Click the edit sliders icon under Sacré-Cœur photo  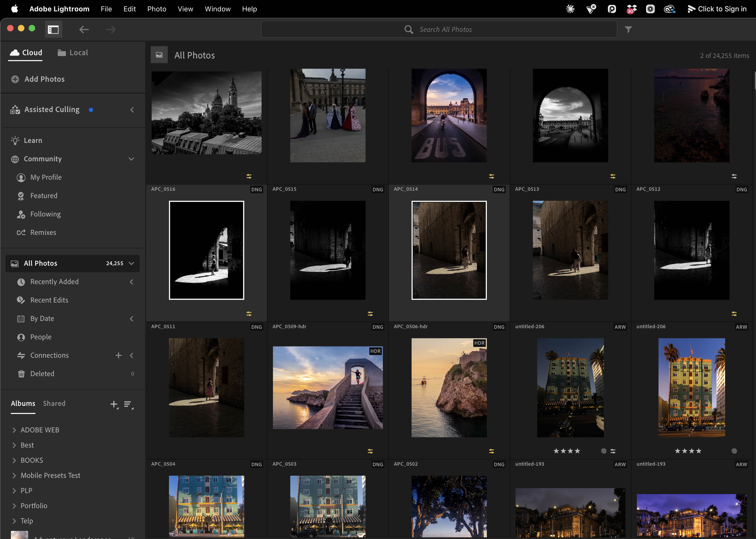(x=249, y=176)
